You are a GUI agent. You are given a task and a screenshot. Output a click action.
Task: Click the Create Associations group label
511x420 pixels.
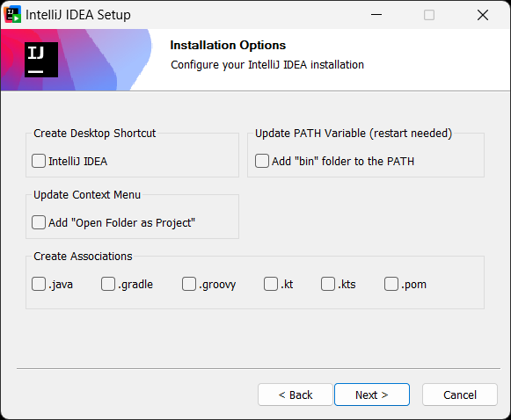[83, 257]
